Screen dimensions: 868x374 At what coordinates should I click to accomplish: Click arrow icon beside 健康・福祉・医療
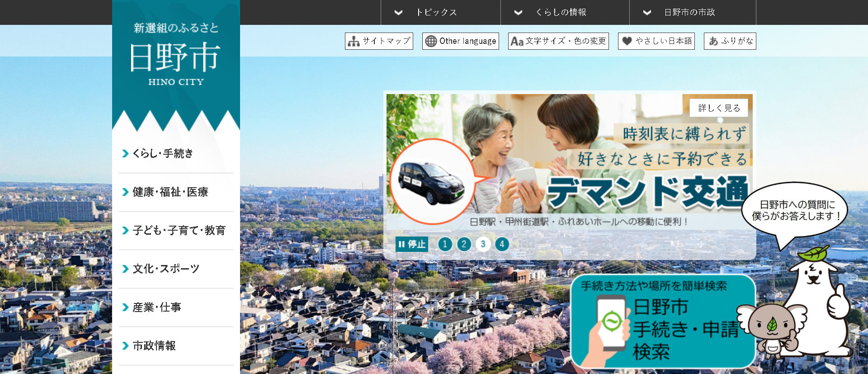pos(125,192)
